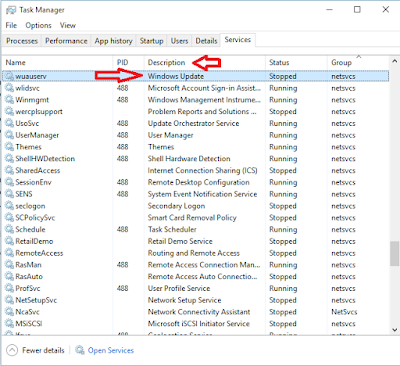Select the Internet Connection Sharing (ICS) text

202,170
